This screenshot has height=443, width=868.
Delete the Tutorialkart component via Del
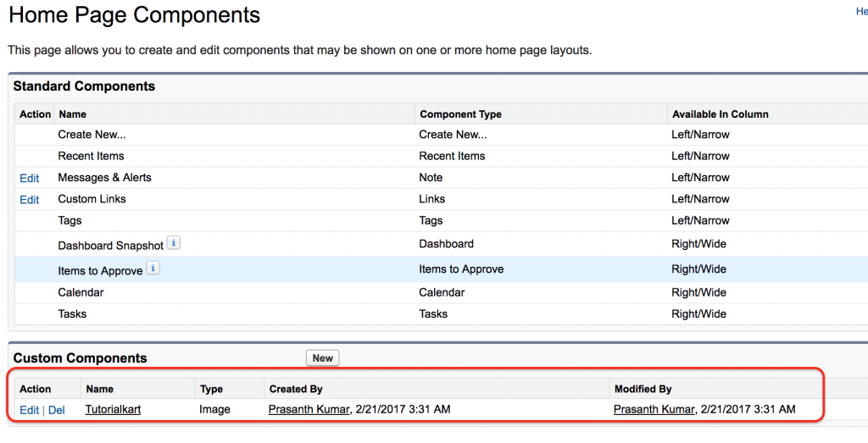(57, 410)
